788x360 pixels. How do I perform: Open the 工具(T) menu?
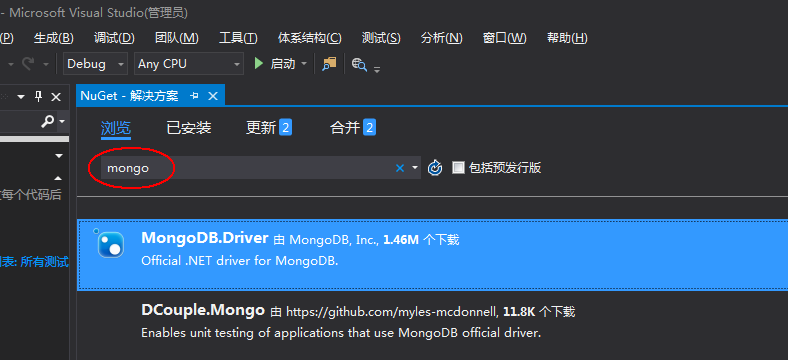[x=238, y=38]
